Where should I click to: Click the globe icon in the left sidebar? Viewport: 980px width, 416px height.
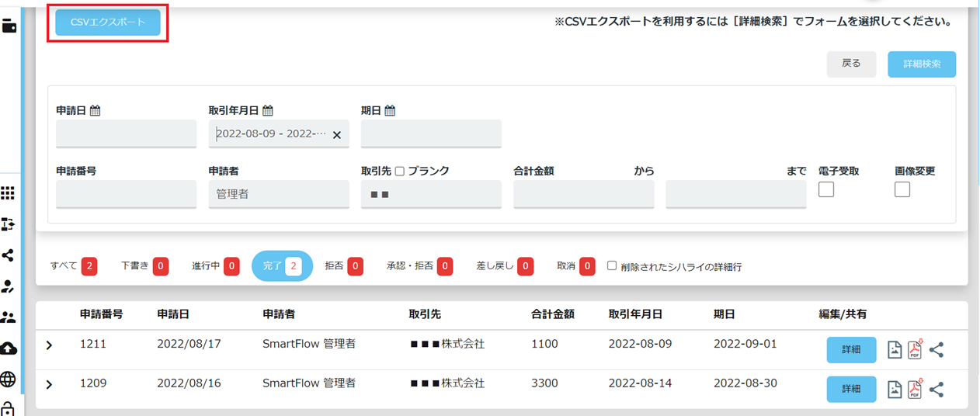pyautogui.click(x=9, y=380)
